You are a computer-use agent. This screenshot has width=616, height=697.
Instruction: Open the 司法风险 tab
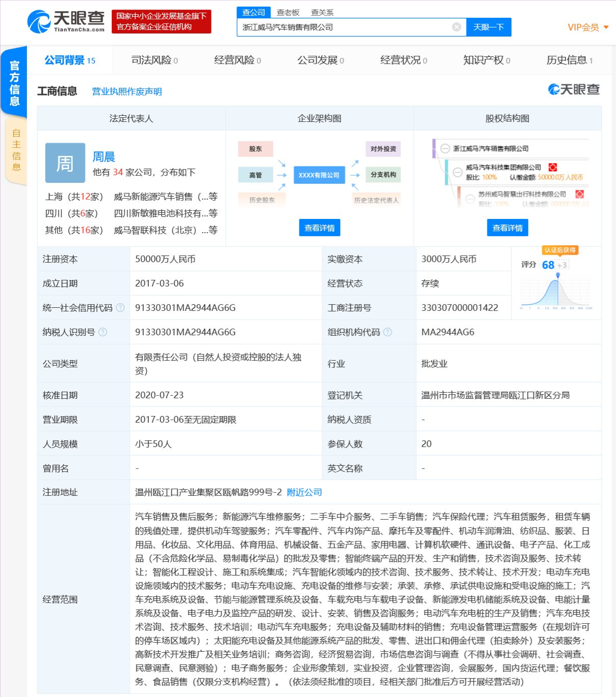(x=155, y=60)
